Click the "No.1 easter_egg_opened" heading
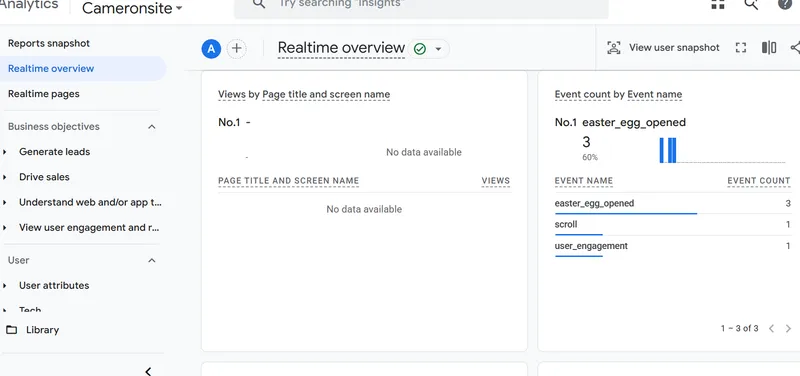The height and width of the screenshot is (376, 800). click(x=620, y=122)
